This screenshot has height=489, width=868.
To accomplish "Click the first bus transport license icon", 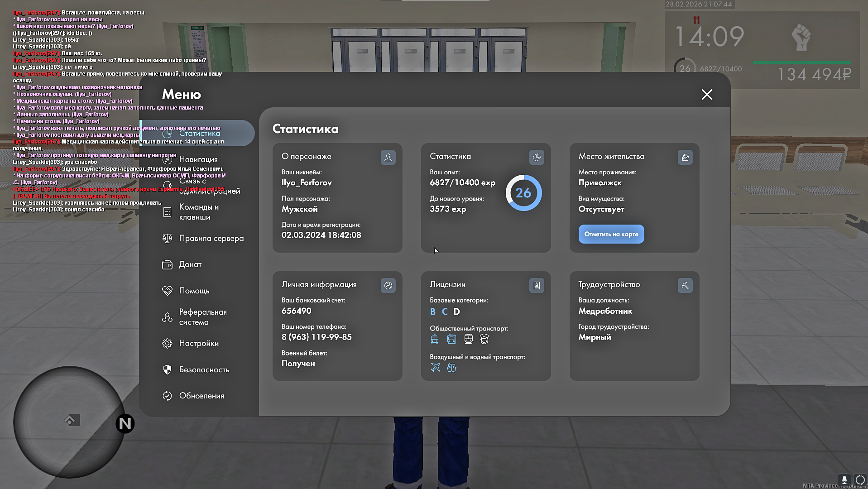I will coord(435,339).
